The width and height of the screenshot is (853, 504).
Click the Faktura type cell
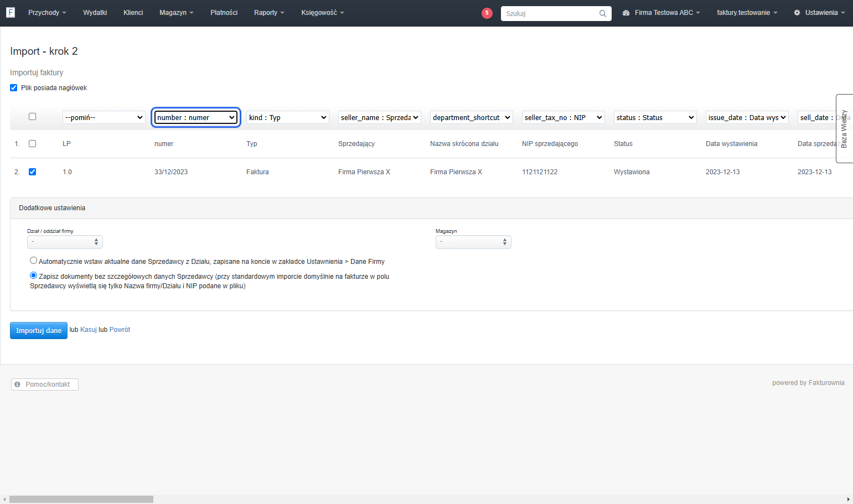pyautogui.click(x=257, y=172)
